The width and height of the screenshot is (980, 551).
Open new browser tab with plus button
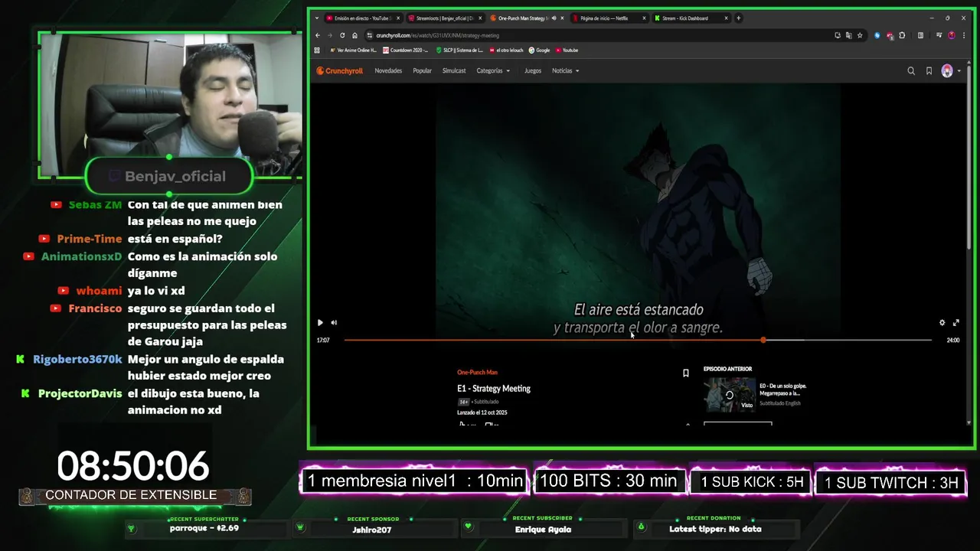click(x=738, y=18)
